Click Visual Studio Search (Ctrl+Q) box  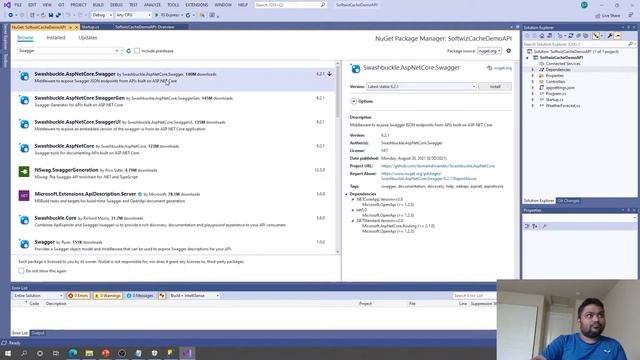[x=290, y=5]
